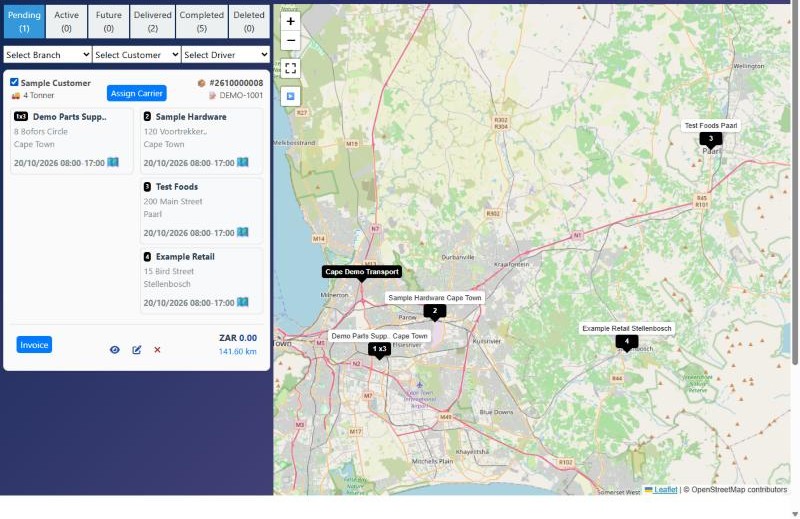Switch to the Future tab
The image size is (800, 519).
tap(109, 21)
